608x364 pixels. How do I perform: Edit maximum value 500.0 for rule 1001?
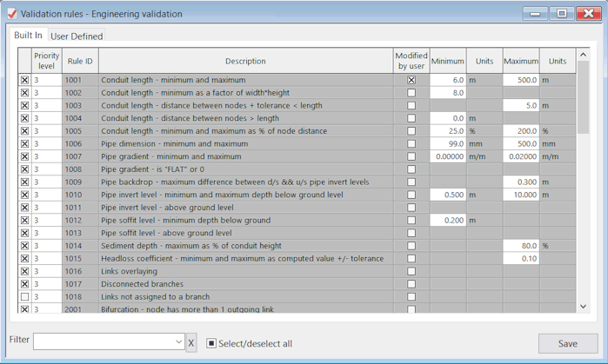pos(521,80)
